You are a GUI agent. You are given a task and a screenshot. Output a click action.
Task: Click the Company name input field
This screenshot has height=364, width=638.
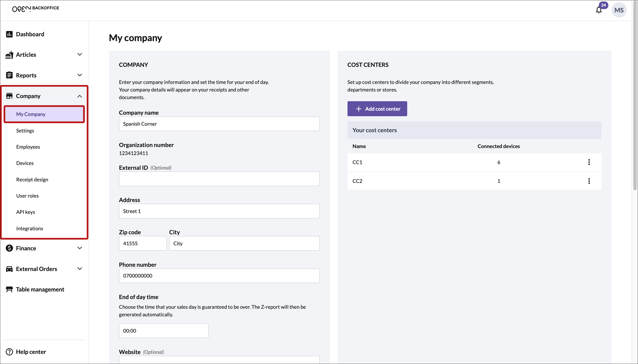[219, 124]
